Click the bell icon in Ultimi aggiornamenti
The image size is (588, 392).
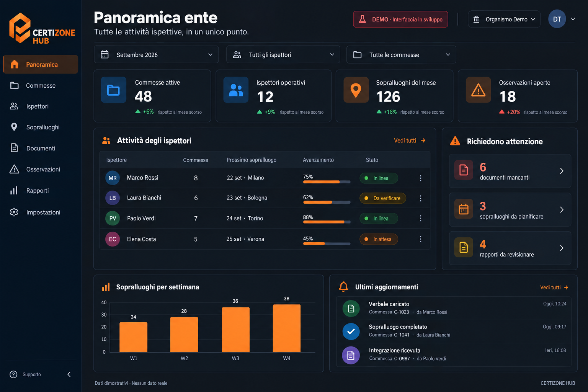(343, 287)
